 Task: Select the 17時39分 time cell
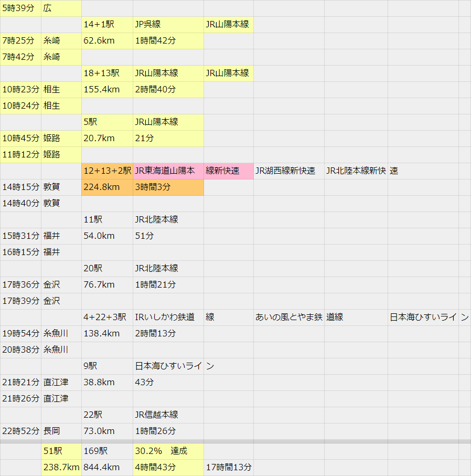(20, 301)
